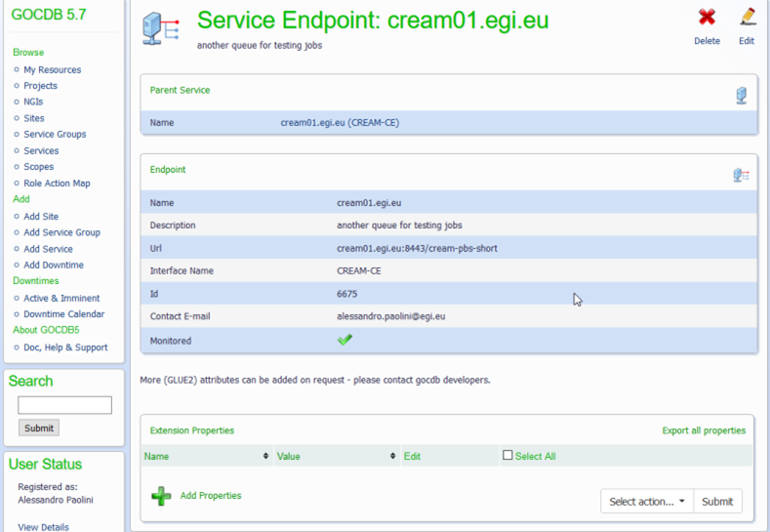Follow parent service link cream01.egi.eu (CREAM-CE)
The image size is (770, 532).
point(340,122)
